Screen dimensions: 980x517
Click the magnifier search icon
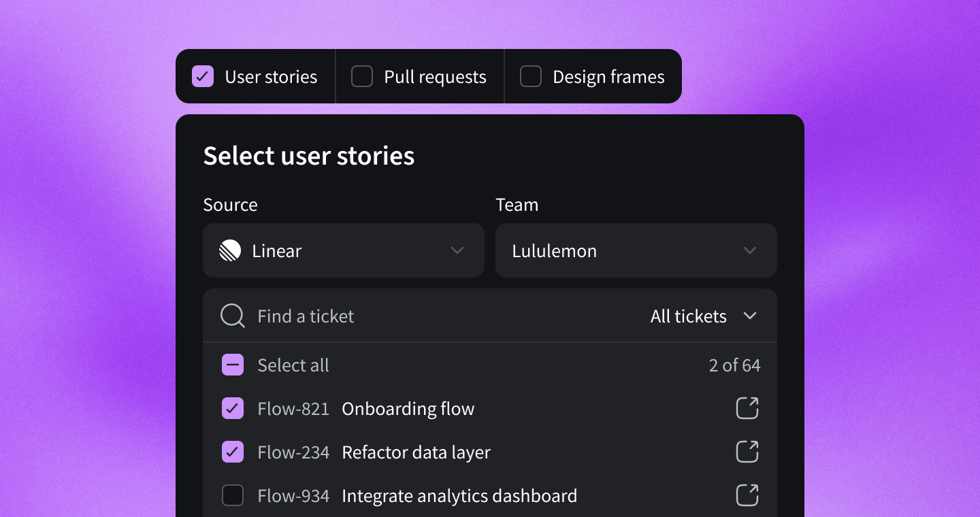pyautogui.click(x=233, y=316)
